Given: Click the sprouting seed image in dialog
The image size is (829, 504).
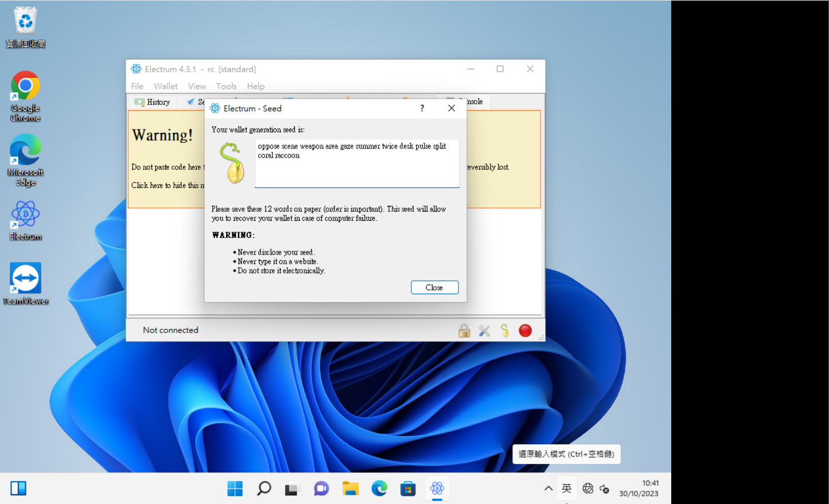Looking at the screenshot, I should pos(232,163).
